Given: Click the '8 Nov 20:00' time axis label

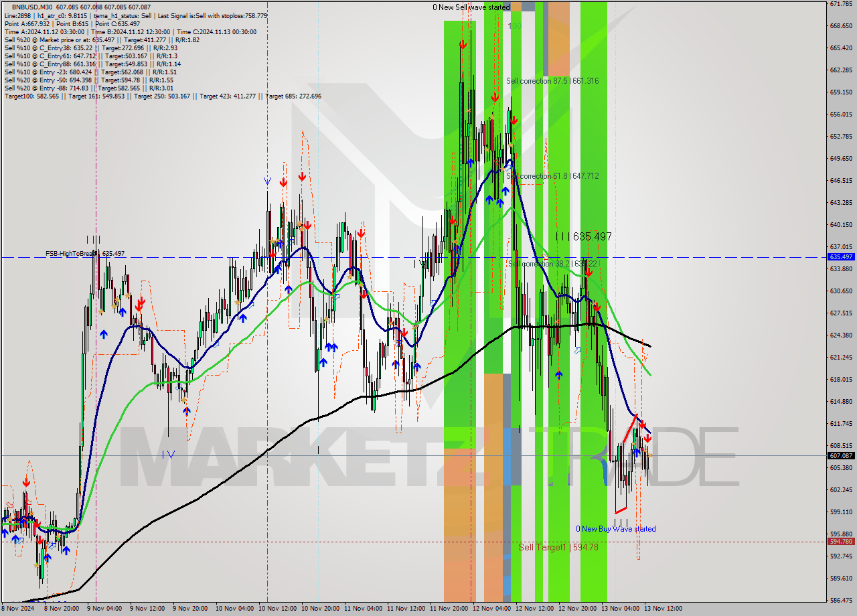Looking at the screenshot, I should click(63, 609).
